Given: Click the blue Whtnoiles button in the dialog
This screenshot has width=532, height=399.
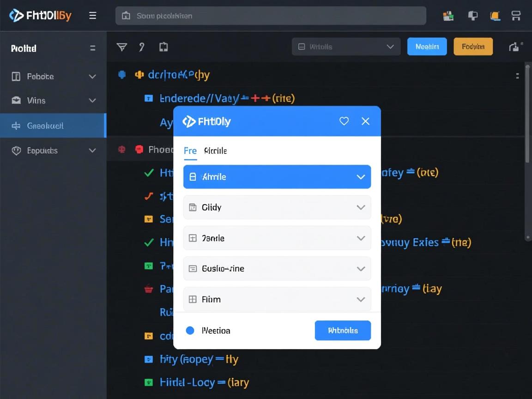Looking at the screenshot, I should coord(343,330).
